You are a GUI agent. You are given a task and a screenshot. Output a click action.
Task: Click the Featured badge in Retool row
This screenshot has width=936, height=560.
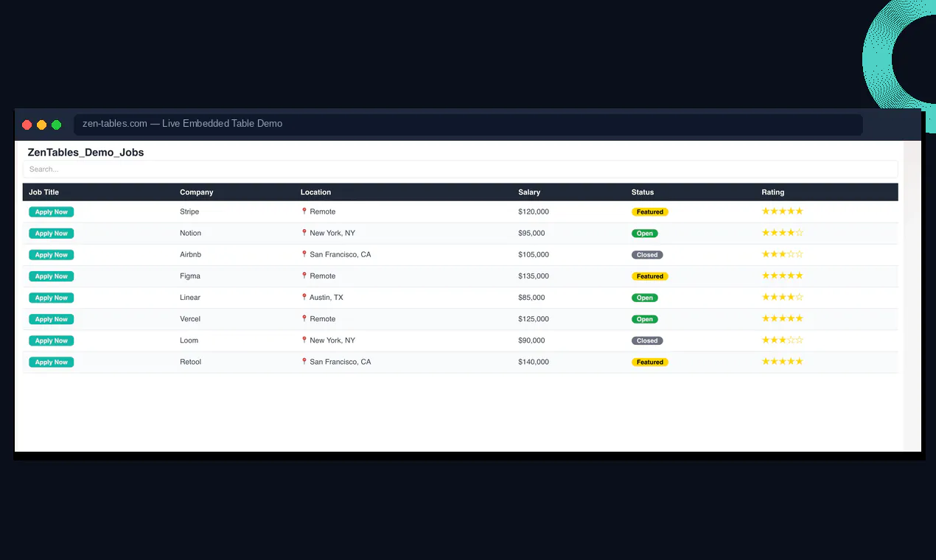[x=650, y=362]
